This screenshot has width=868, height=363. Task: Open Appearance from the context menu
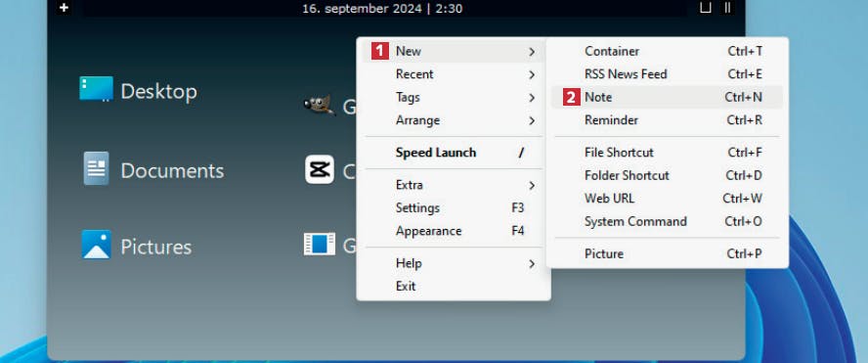click(454, 231)
